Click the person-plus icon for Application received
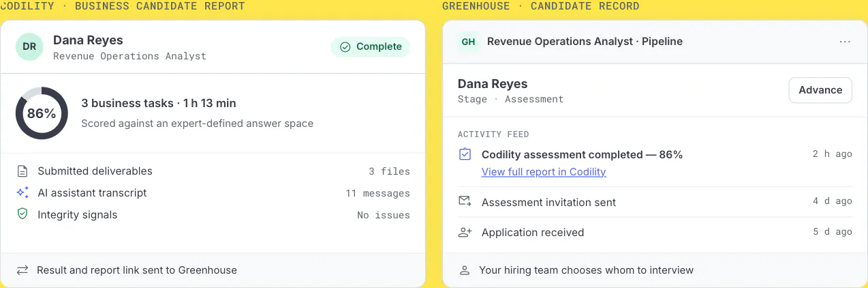 (x=465, y=232)
